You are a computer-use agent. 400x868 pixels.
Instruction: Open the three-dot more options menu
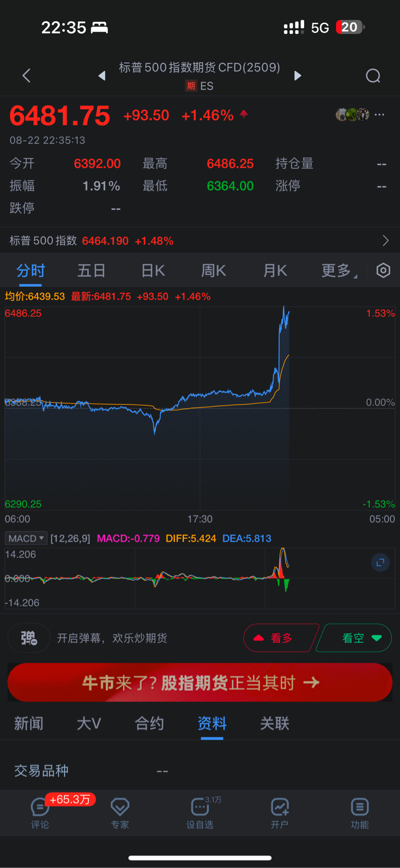point(380,115)
